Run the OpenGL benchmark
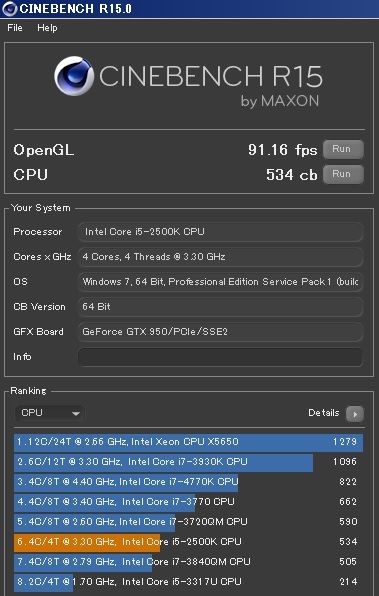379x596 pixels. click(343, 149)
